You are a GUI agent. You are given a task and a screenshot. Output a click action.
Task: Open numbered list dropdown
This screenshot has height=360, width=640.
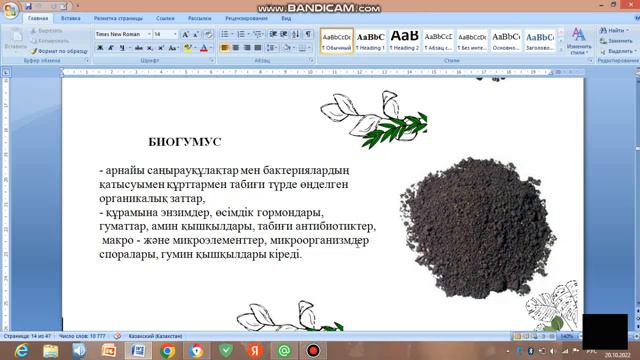pos(248,34)
